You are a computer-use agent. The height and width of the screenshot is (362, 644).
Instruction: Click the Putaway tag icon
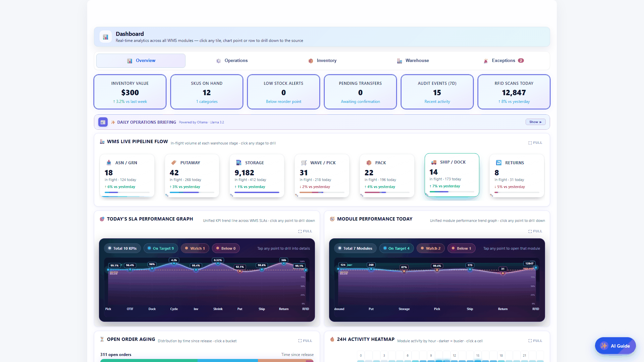(174, 163)
